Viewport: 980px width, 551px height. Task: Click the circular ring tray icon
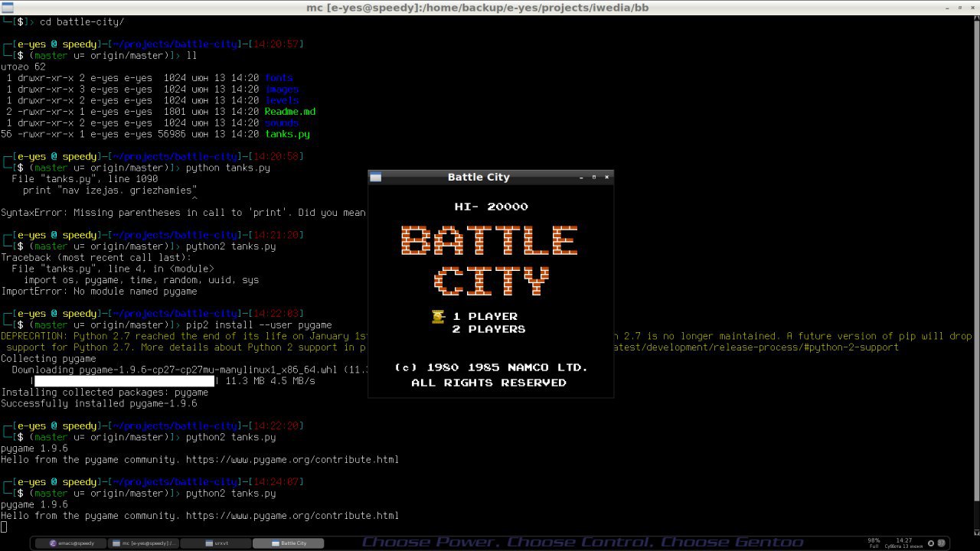coord(932,543)
